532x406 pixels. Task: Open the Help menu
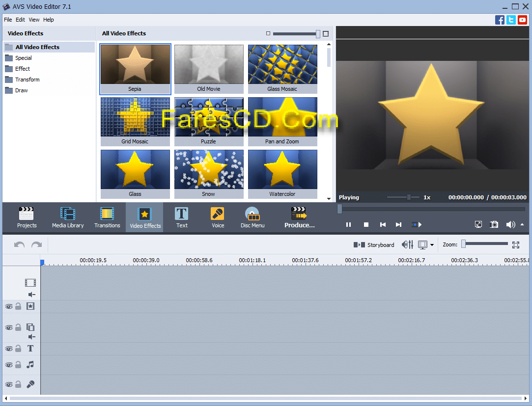click(x=49, y=20)
